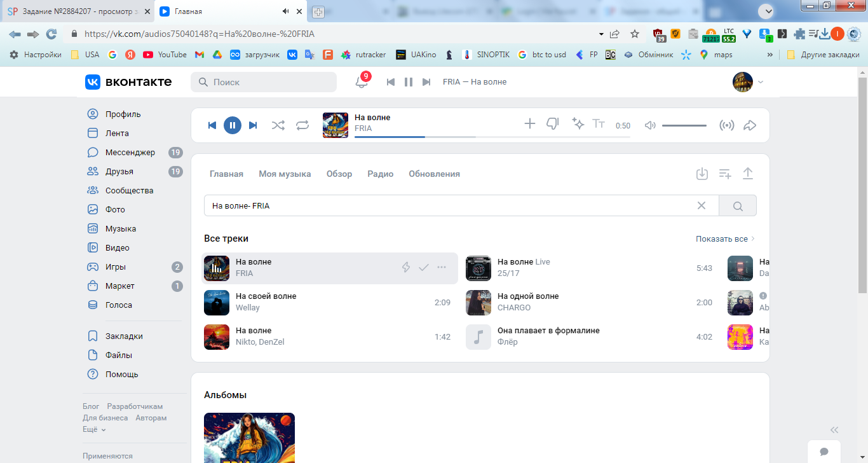Open Мессенджер in the sidebar

[x=130, y=153]
